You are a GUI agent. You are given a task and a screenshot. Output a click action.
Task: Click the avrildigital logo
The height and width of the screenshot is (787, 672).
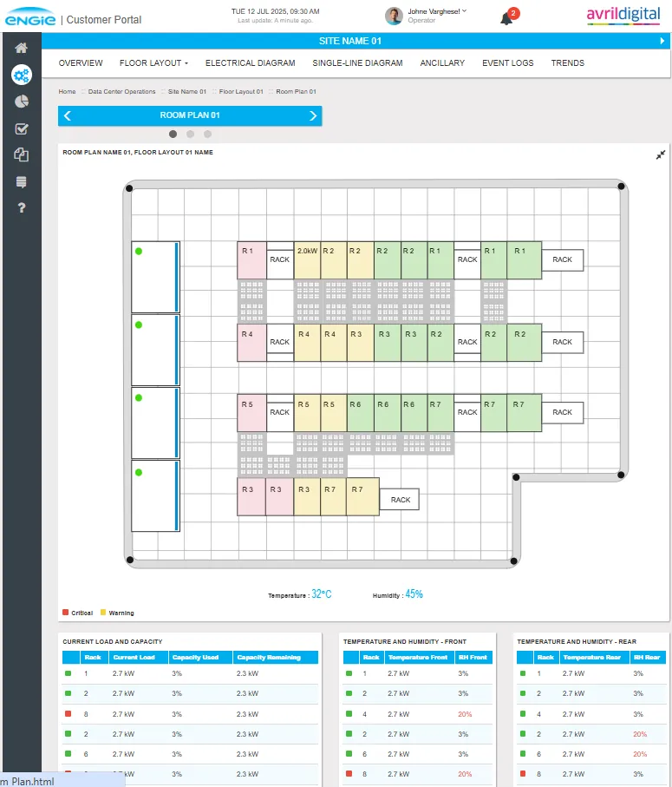click(x=623, y=15)
